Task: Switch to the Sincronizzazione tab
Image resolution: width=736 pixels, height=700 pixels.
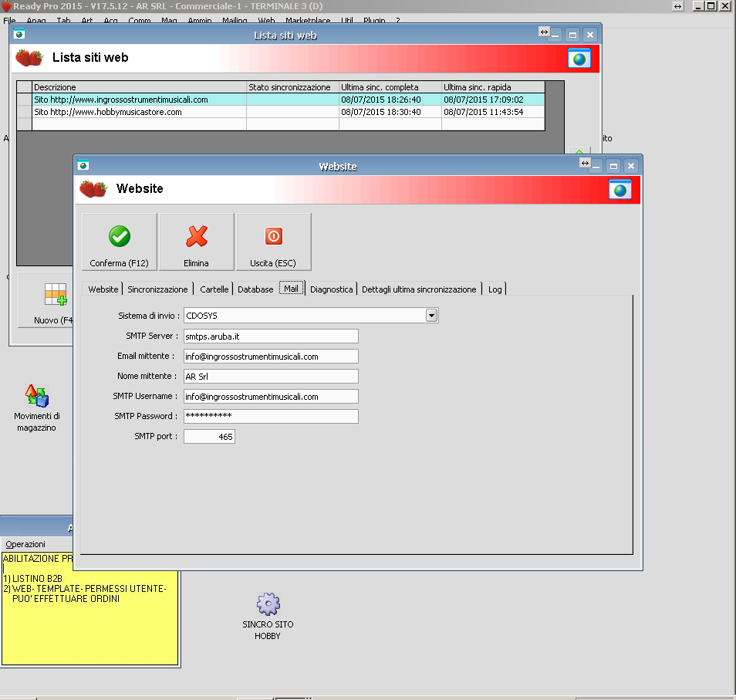Action: coord(157,289)
